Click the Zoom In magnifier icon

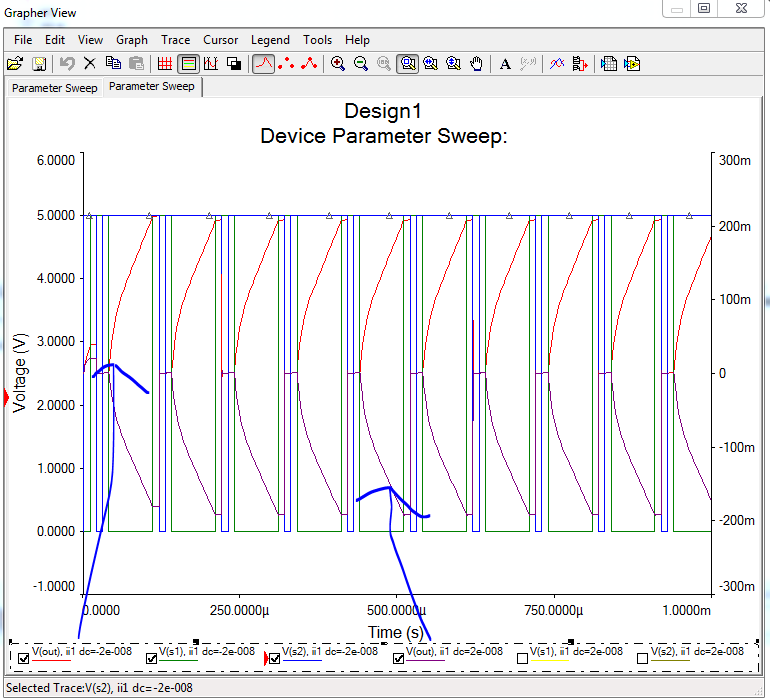pos(337,64)
